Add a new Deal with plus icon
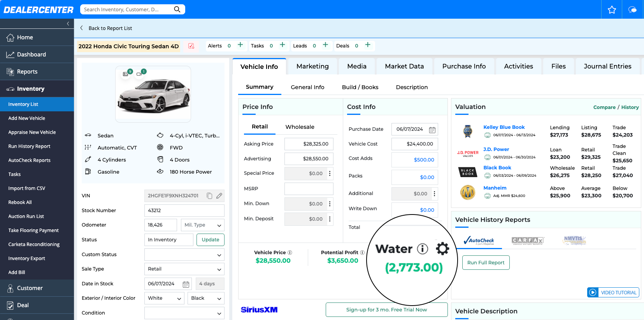Viewport: 644px width, 320px height. point(368,45)
